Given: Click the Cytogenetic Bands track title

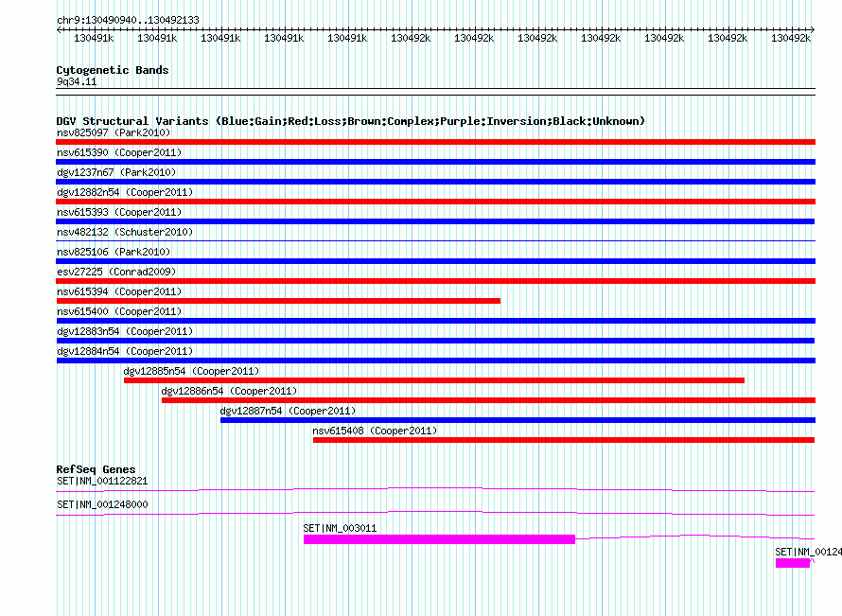Looking at the screenshot, I should pyautogui.click(x=113, y=70).
